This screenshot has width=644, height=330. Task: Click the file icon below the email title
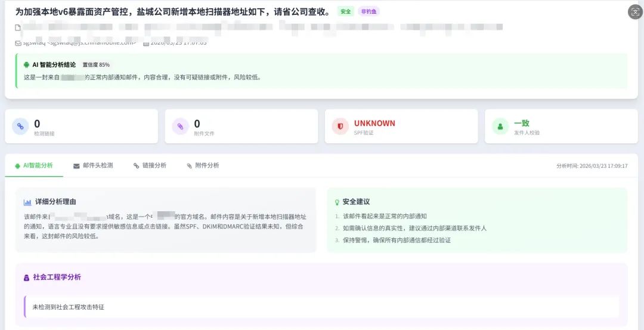coord(18,27)
